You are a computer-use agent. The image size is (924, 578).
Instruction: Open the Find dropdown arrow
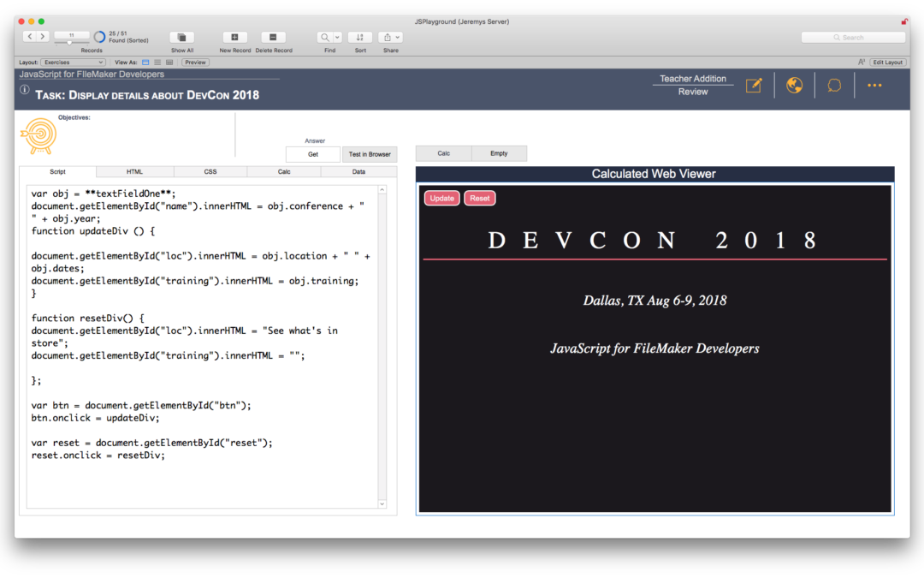[x=337, y=37]
